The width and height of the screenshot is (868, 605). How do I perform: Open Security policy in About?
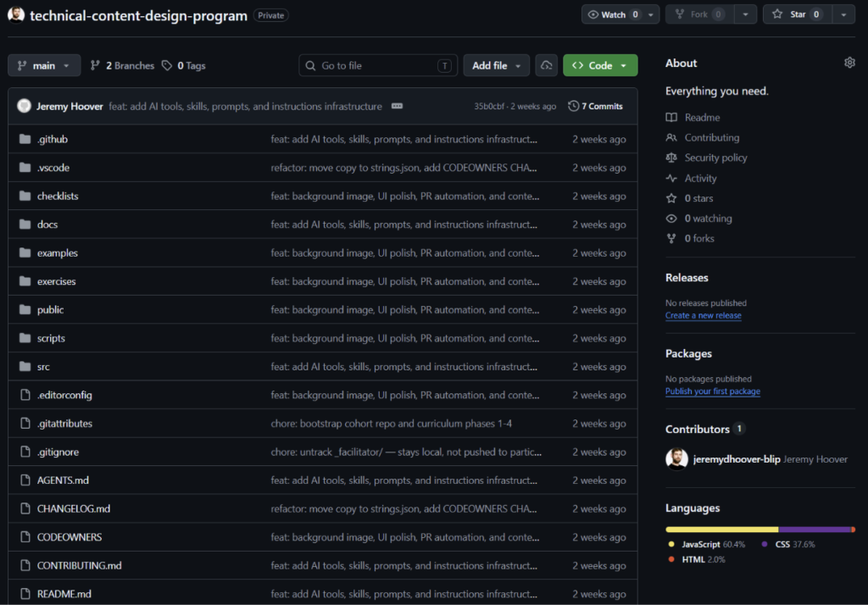(715, 158)
